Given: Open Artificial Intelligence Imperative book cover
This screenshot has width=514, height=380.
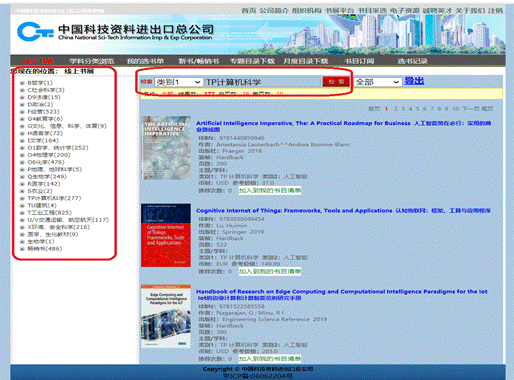Looking at the screenshot, I should click(166, 148).
